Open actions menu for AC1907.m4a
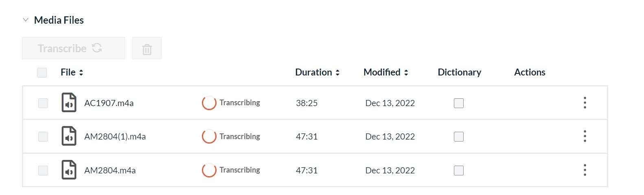The width and height of the screenshot is (644, 195). tap(585, 103)
